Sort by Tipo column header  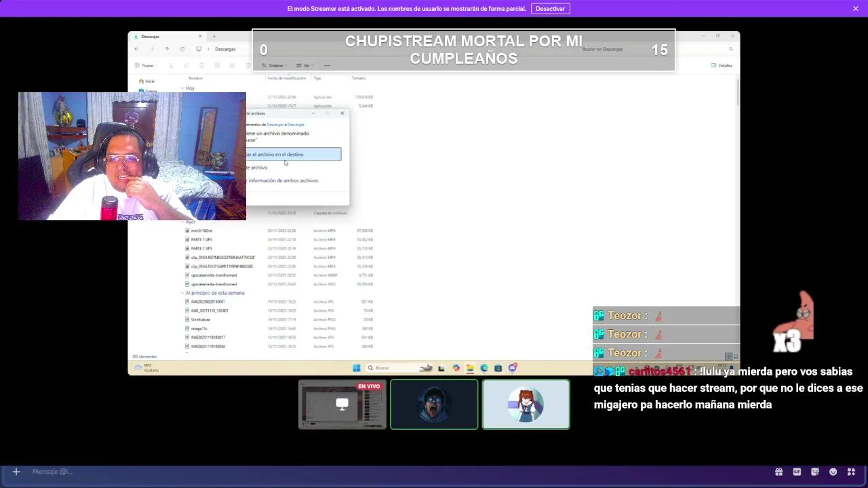[x=317, y=78]
